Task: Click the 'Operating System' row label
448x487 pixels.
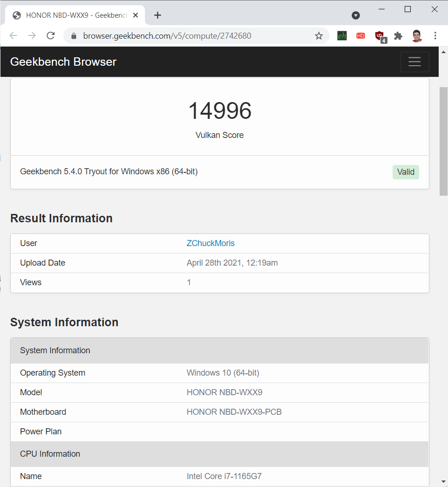Action: (53, 373)
